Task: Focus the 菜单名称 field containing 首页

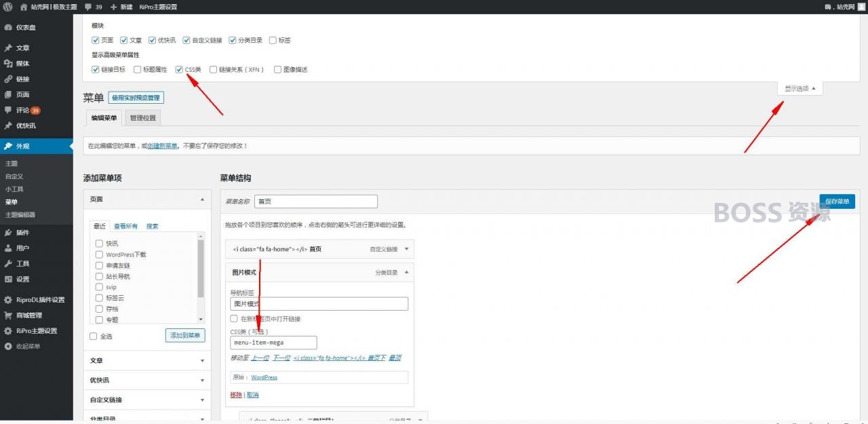Action: pyautogui.click(x=316, y=201)
